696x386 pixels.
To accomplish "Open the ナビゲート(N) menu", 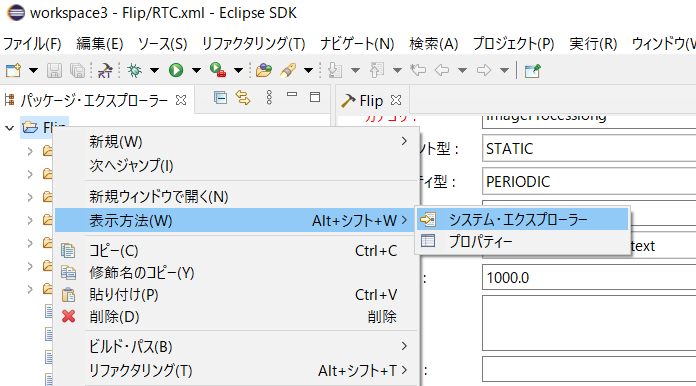I will tap(357, 44).
